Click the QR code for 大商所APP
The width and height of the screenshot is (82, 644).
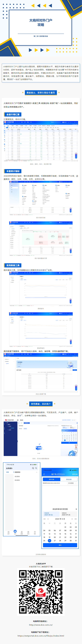41,592
